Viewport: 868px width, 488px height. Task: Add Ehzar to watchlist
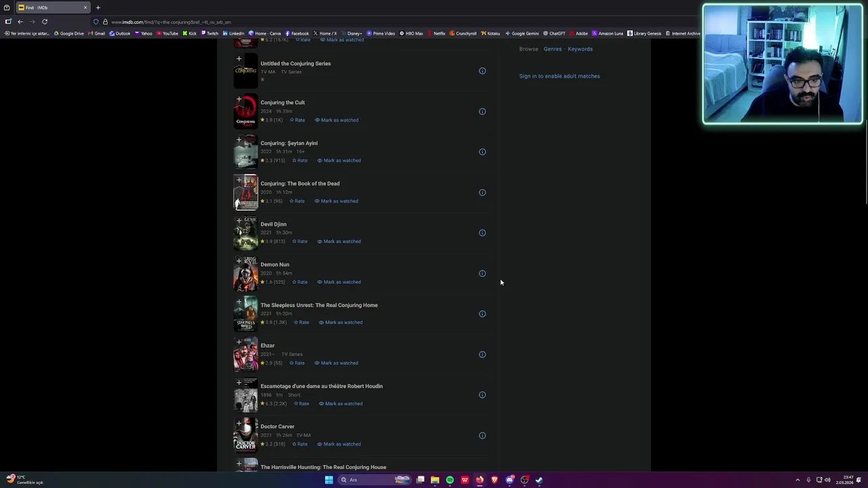coord(239,343)
